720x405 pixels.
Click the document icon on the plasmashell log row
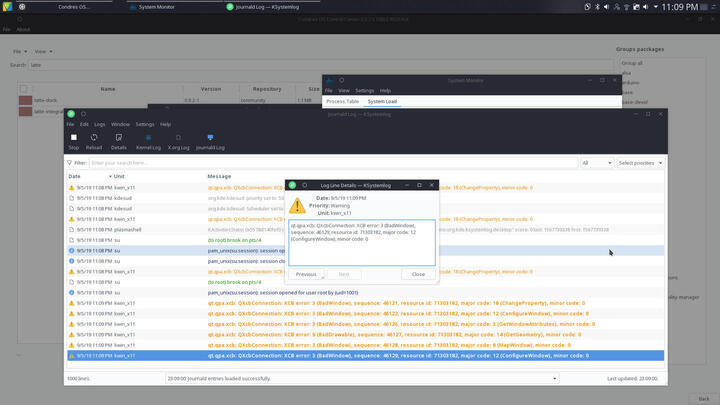(x=71, y=230)
